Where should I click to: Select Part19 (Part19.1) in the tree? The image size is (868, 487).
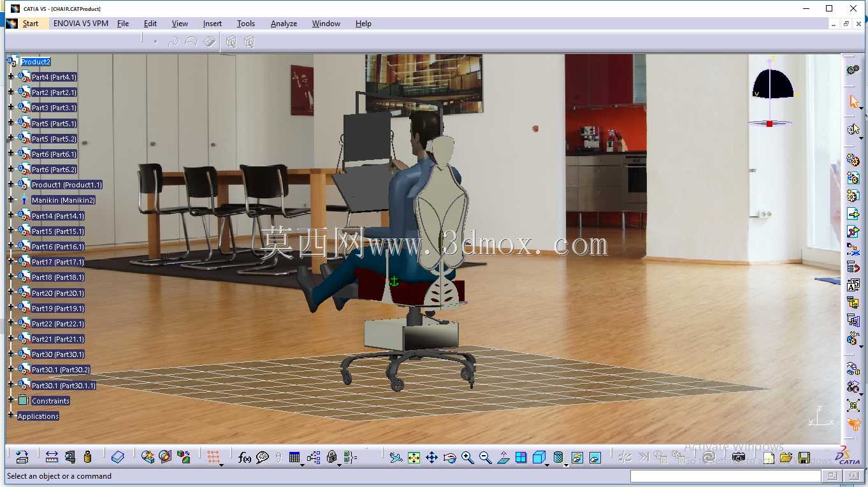58,309
